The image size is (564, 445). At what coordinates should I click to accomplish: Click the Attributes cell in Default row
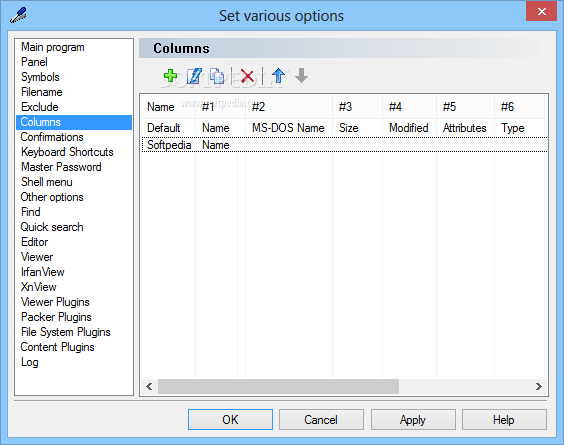tap(464, 128)
